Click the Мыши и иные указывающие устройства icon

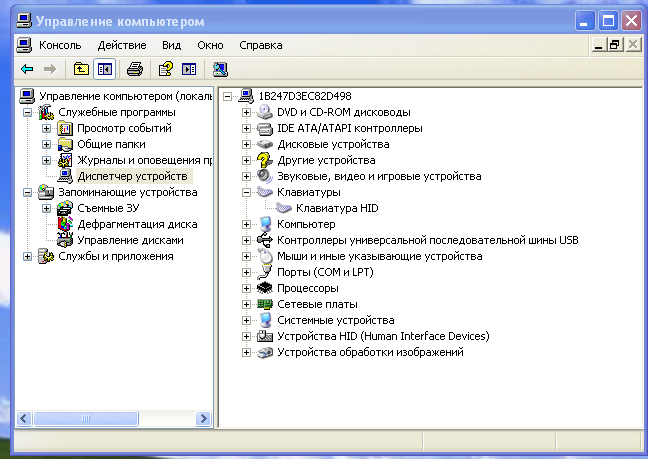(x=264, y=256)
